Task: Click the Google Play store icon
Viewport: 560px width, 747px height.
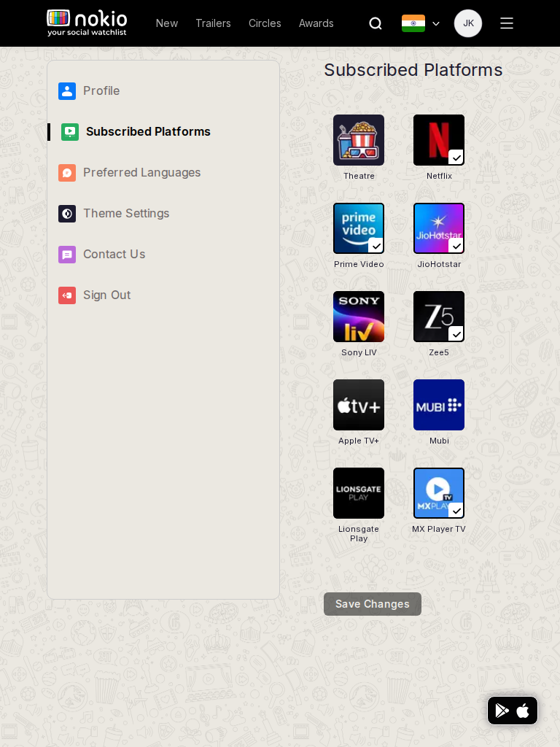Action: (x=502, y=711)
